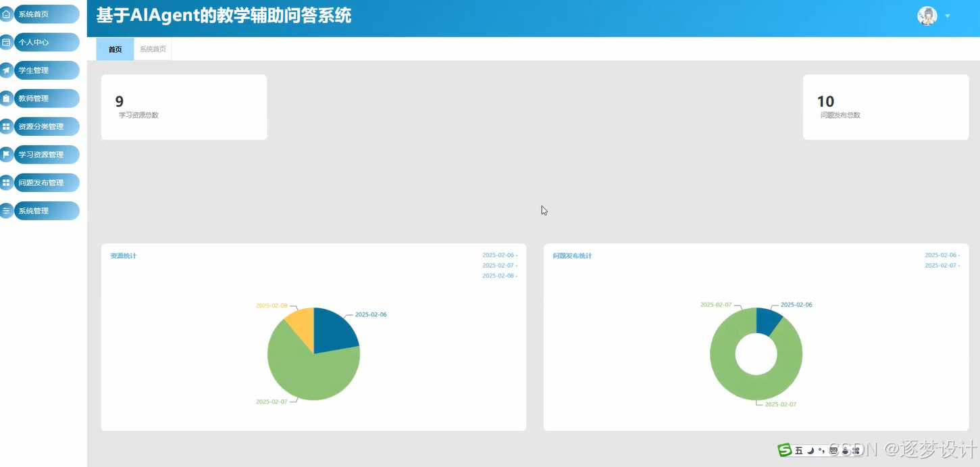Screen dimensions: 980x467
Task: Click the card icon beside 个人中心
Action: tap(6, 42)
